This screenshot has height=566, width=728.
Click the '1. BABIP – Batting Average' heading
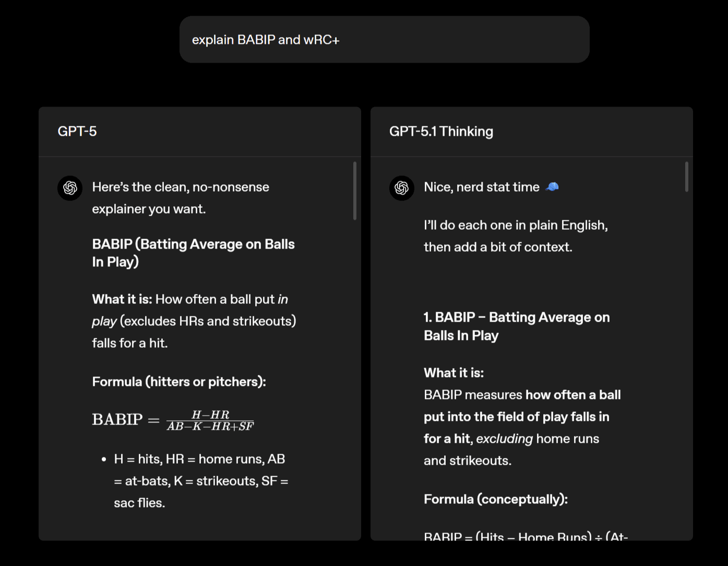click(516, 326)
